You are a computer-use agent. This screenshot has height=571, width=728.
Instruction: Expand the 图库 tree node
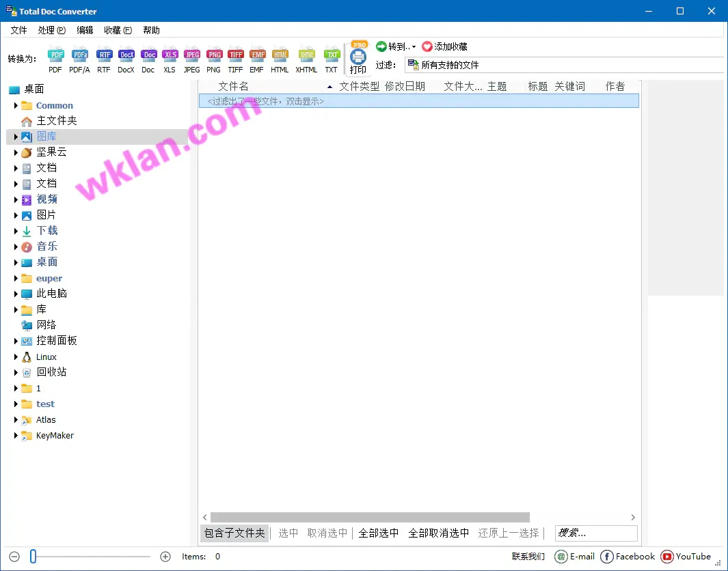tap(15, 137)
